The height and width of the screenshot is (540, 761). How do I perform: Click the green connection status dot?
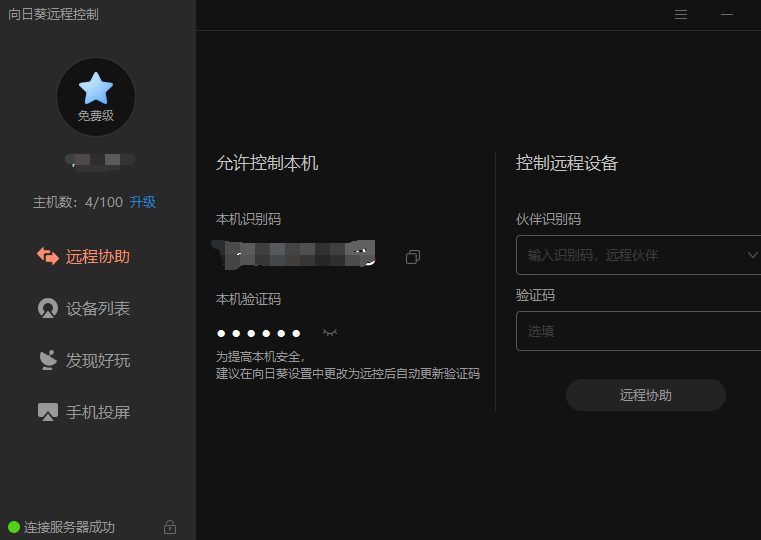pos(14,527)
